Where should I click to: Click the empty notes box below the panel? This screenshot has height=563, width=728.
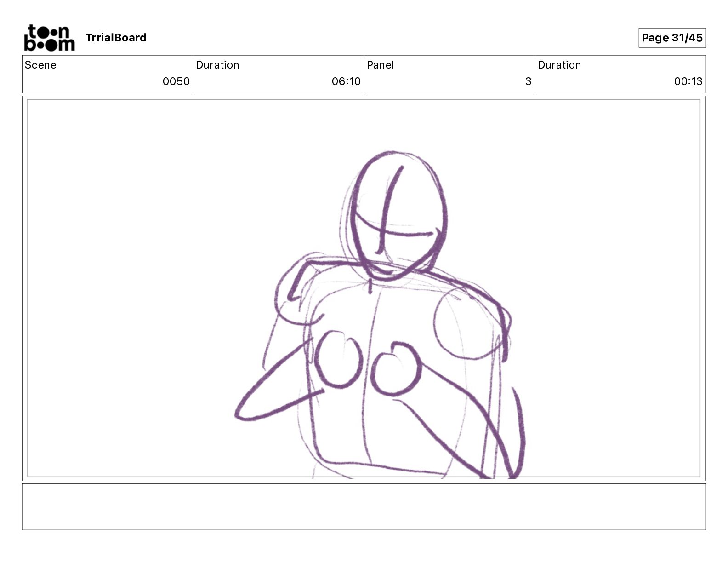coord(364,507)
